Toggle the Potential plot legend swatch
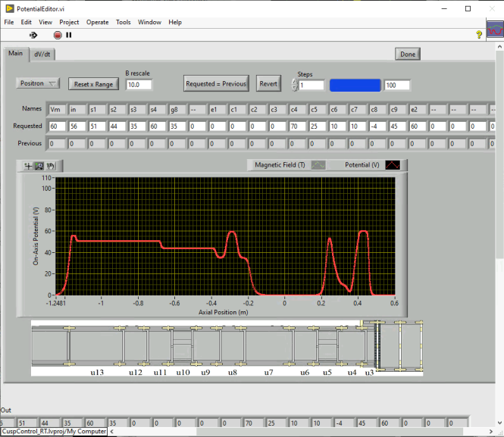This screenshot has width=504, height=437. (392, 164)
